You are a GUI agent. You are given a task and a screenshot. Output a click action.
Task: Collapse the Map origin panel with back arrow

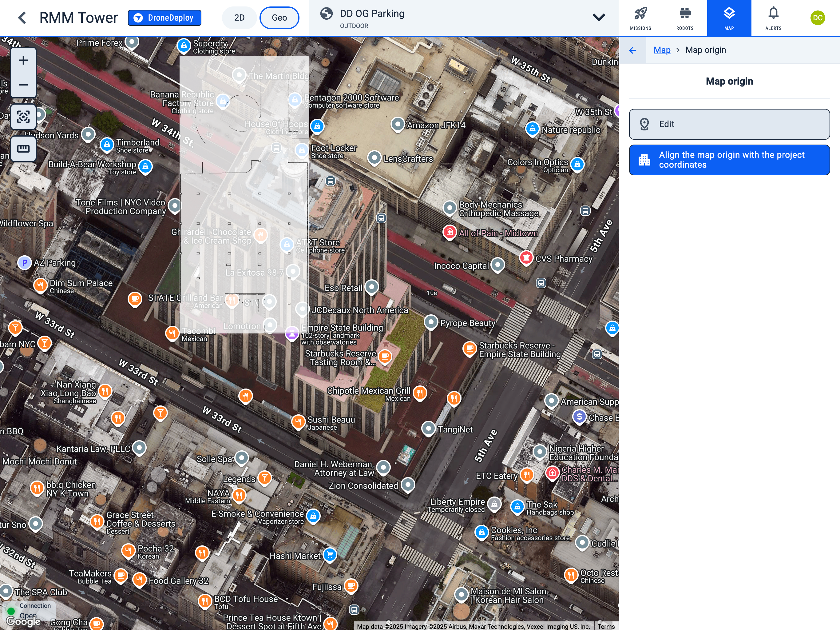point(633,50)
